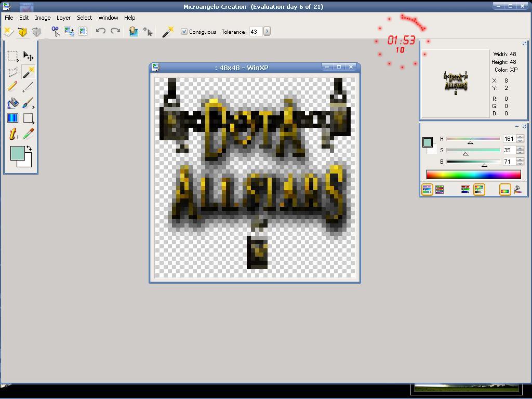Open a file with the yellow folder icon
This screenshot has width=532, height=399.
pyautogui.click(x=22, y=32)
